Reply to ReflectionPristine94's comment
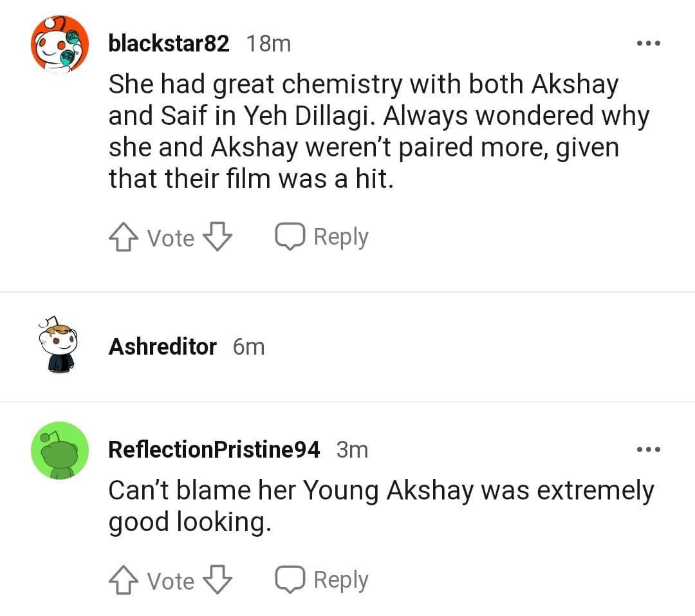 point(322,580)
